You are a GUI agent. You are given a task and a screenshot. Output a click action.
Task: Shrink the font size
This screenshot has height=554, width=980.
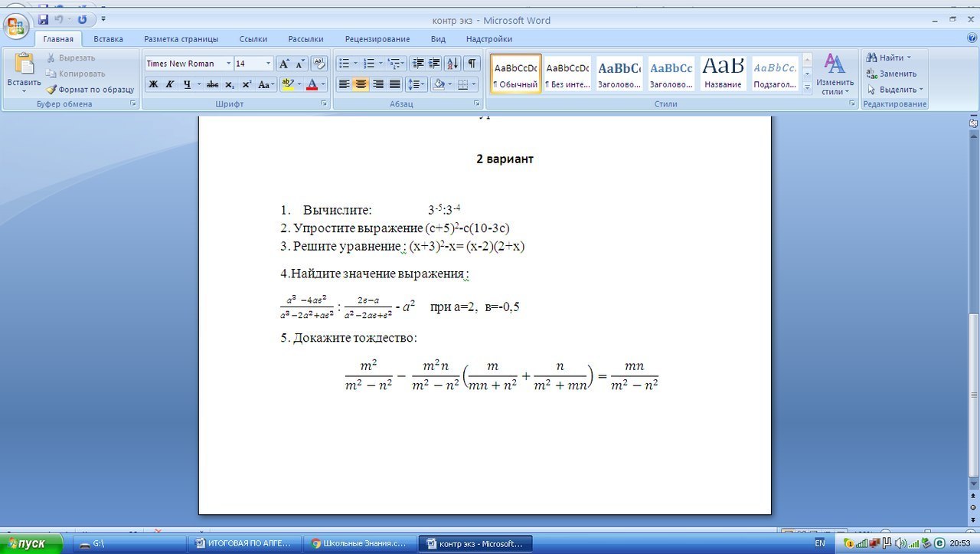(x=300, y=64)
